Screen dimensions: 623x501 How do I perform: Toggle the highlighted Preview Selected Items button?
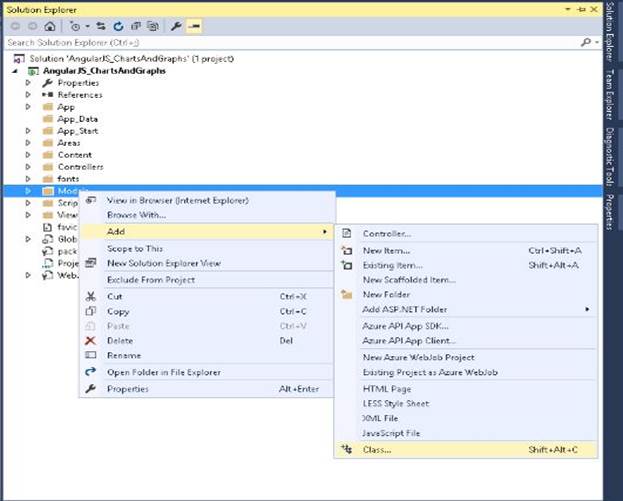click(194, 26)
